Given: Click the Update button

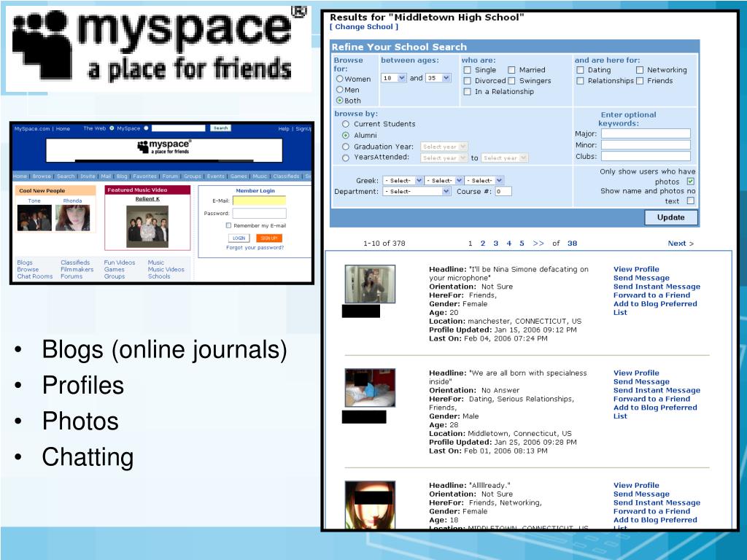Looking at the screenshot, I should [671, 217].
